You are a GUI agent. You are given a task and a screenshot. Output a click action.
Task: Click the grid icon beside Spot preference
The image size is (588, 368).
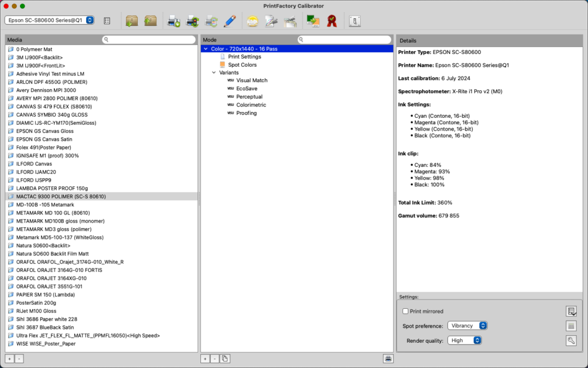571,326
